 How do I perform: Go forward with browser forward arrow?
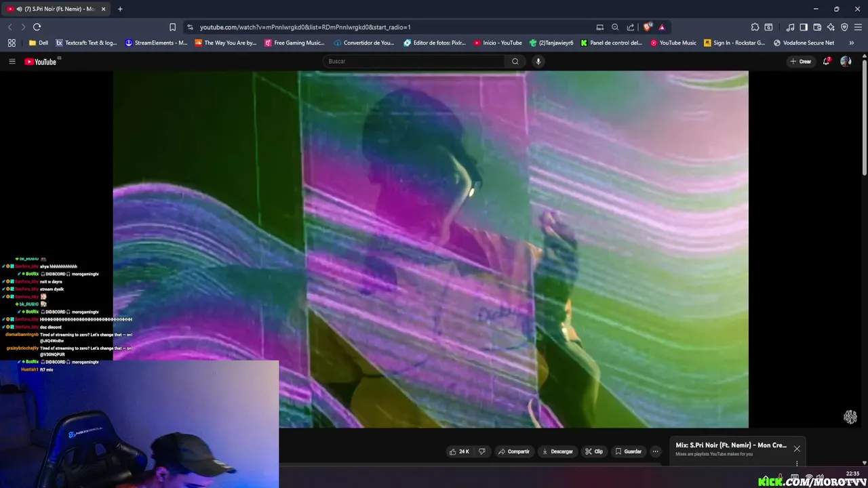coord(23,27)
